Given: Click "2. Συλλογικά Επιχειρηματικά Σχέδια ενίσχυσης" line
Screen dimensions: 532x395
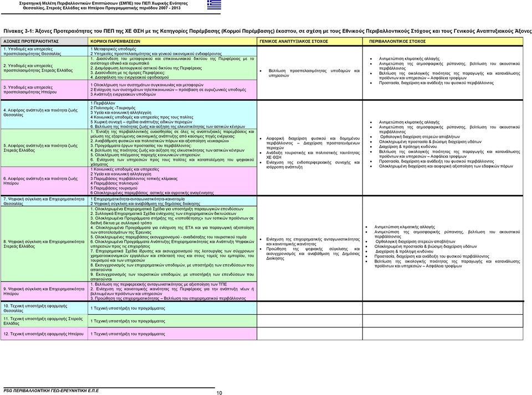Looking at the screenshot, I should click(x=163, y=214).
